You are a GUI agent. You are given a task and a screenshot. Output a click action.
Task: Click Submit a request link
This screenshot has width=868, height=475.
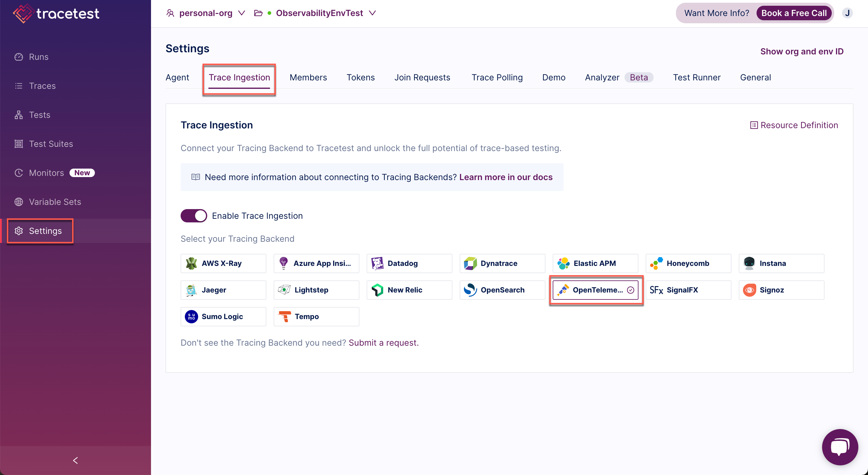384,343
